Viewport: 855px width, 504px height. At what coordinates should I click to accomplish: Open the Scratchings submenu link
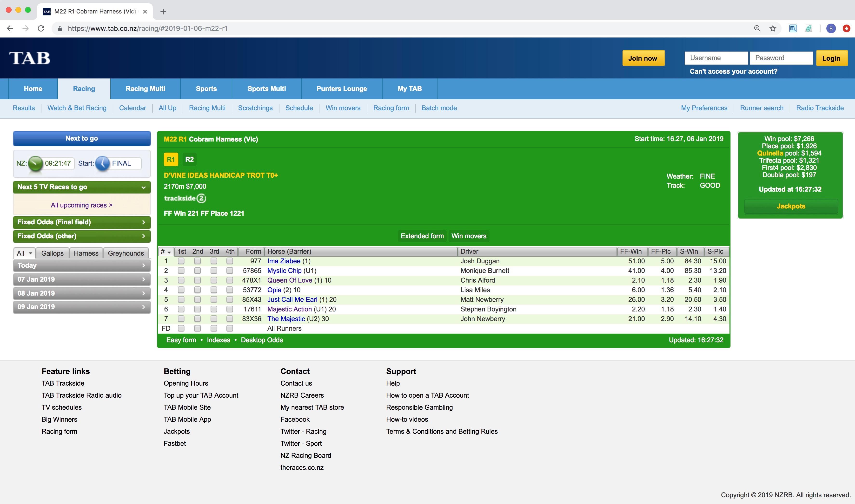click(x=255, y=108)
